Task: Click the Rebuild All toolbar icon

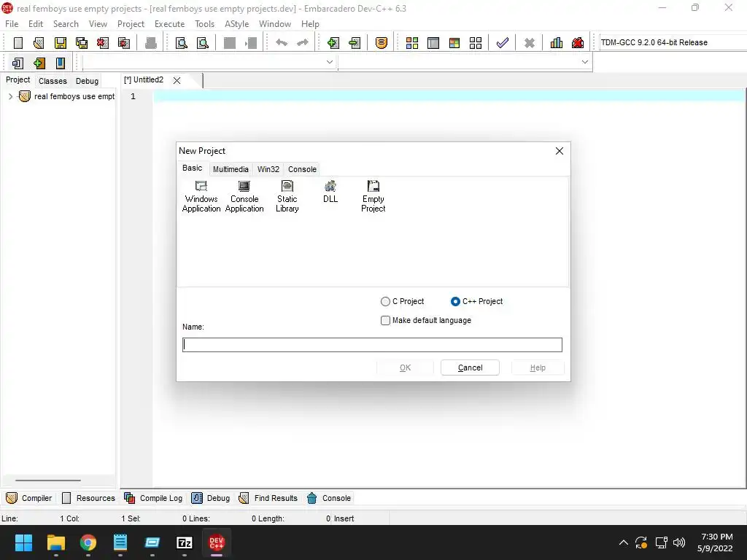Action: click(476, 43)
